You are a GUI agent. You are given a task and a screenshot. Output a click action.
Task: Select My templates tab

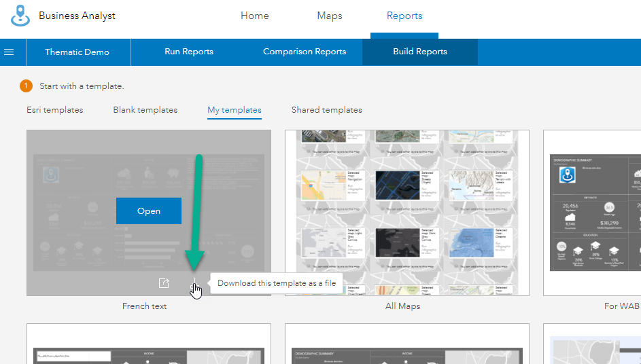click(x=235, y=110)
